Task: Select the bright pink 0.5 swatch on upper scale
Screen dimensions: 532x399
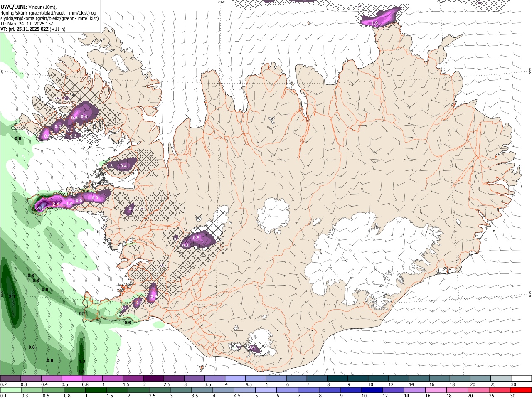Action: tap(71, 378)
